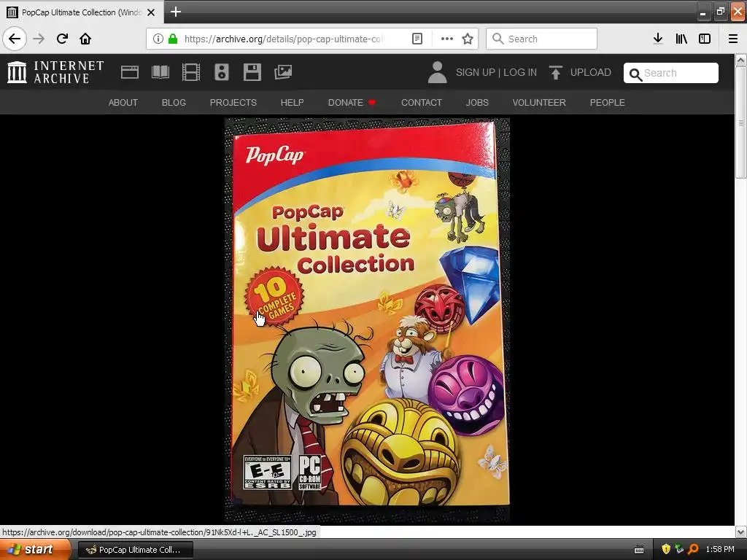
Task: Click the address bar URL text
Action: pyautogui.click(x=283, y=39)
